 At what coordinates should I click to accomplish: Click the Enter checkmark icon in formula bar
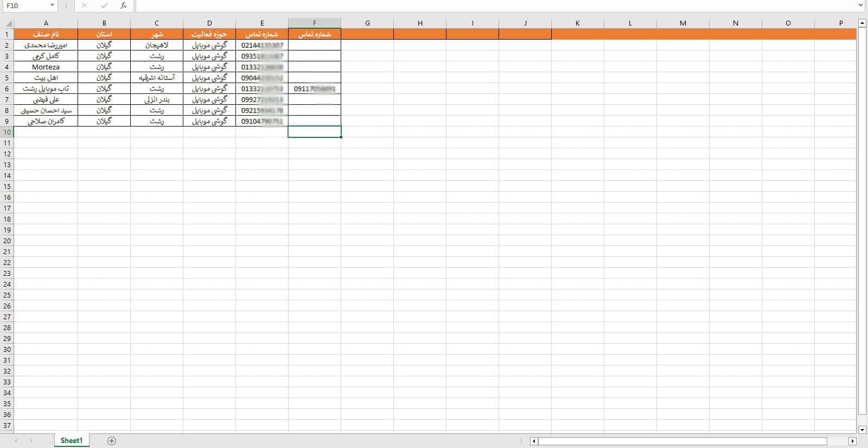tap(104, 5)
